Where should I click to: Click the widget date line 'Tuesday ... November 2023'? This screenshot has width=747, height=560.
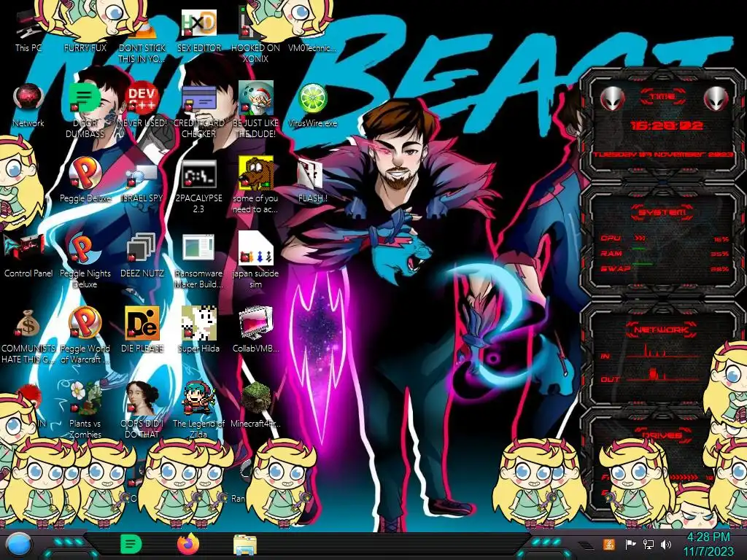point(663,155)
